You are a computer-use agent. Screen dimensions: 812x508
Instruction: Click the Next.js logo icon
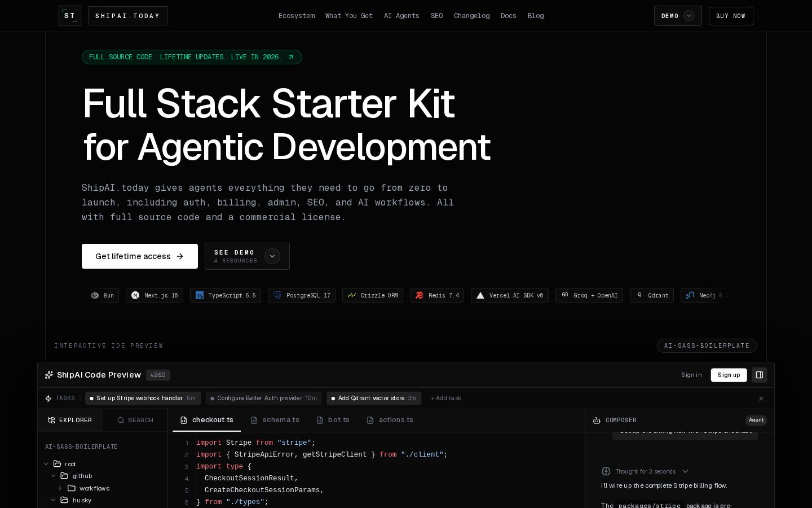(x=135, y=295)
